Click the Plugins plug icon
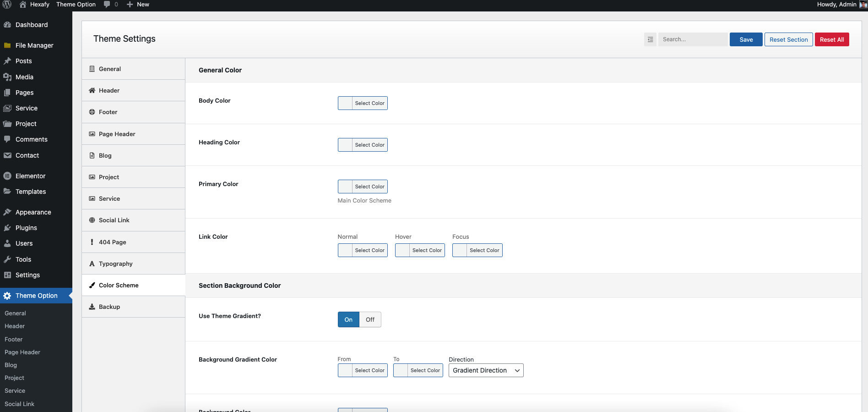868x412 pixels. pos(7,228)
